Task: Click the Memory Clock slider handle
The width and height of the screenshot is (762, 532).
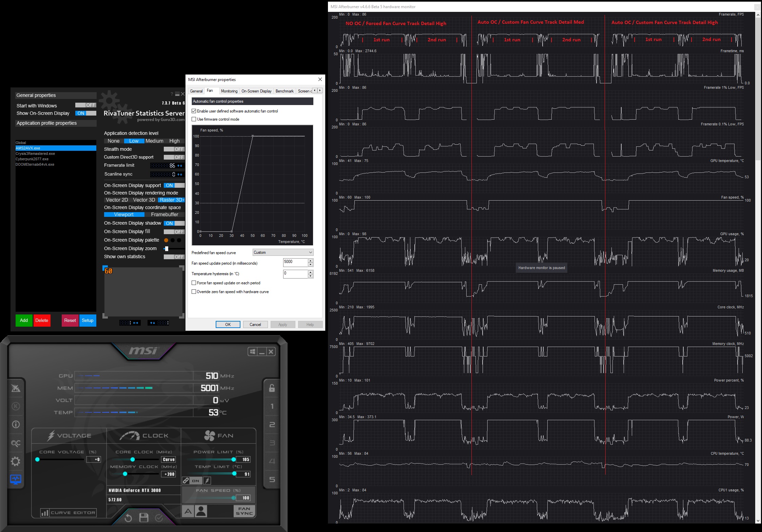Action: [125, 474]
